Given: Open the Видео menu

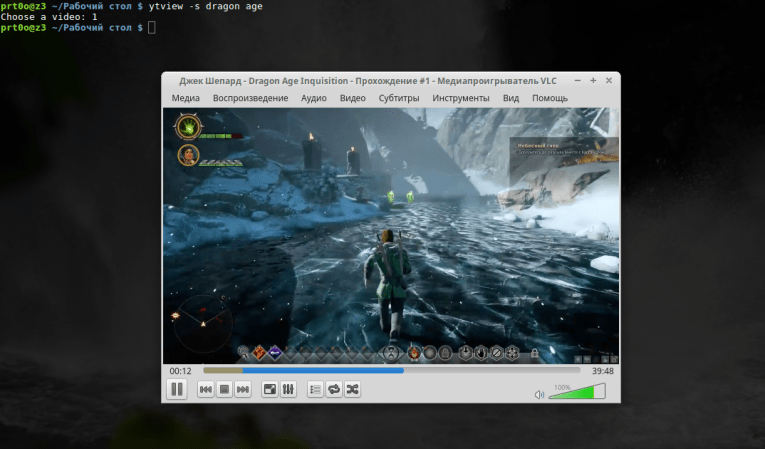Looking at the screenshot, I should coord(352,98).
